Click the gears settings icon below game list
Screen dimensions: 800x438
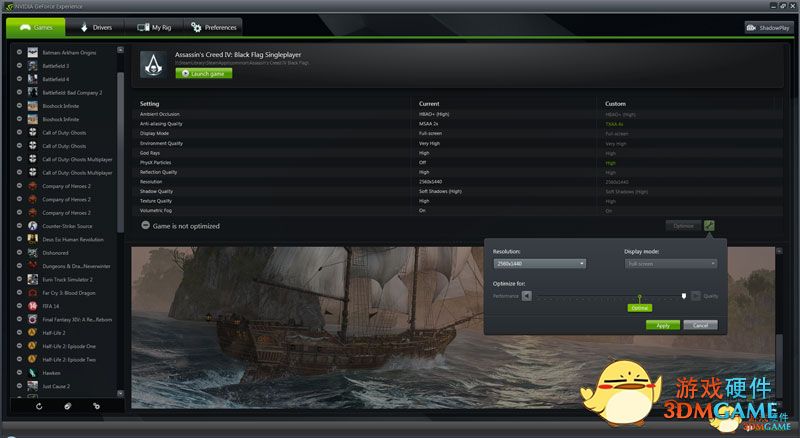pyautogui.click(x=96, y=406)
